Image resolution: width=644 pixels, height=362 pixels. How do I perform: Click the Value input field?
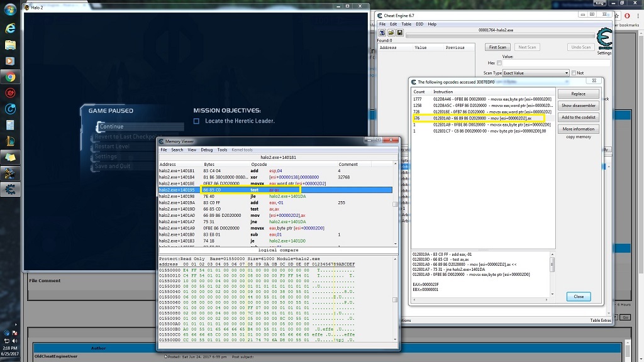[x=556, y=63]
